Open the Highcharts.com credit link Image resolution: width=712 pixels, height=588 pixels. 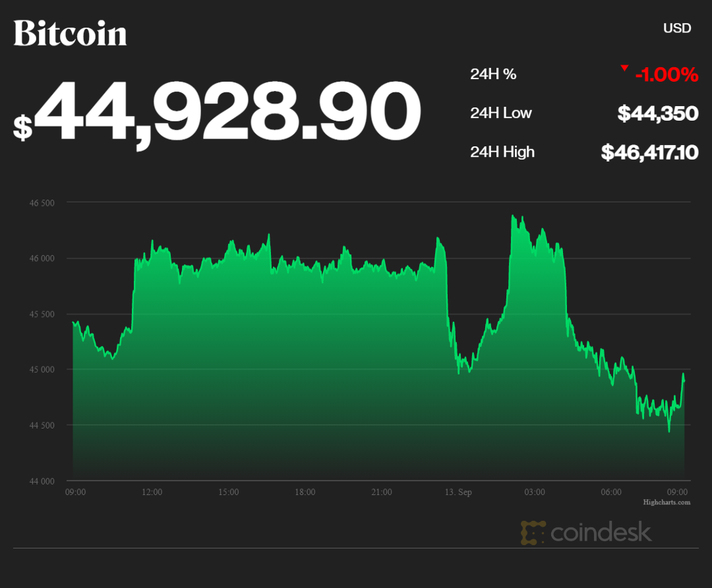pyautogui.click(x=667, y=502)
